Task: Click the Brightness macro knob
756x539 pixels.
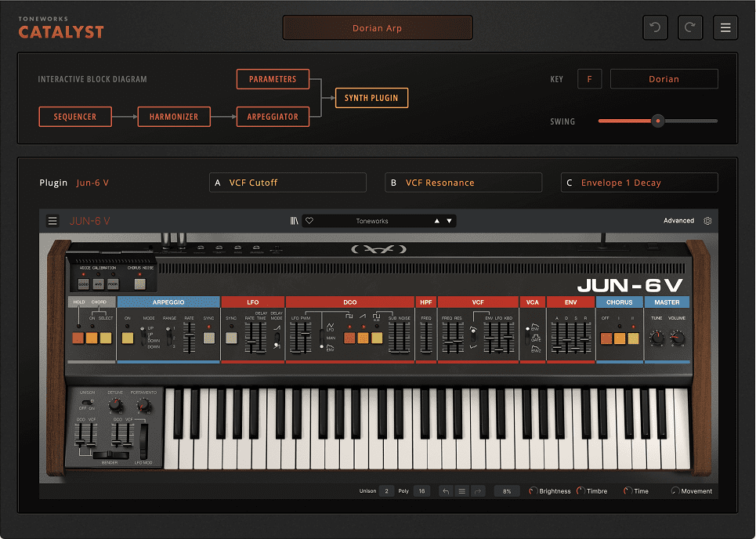Action: [x=534, y=490]
